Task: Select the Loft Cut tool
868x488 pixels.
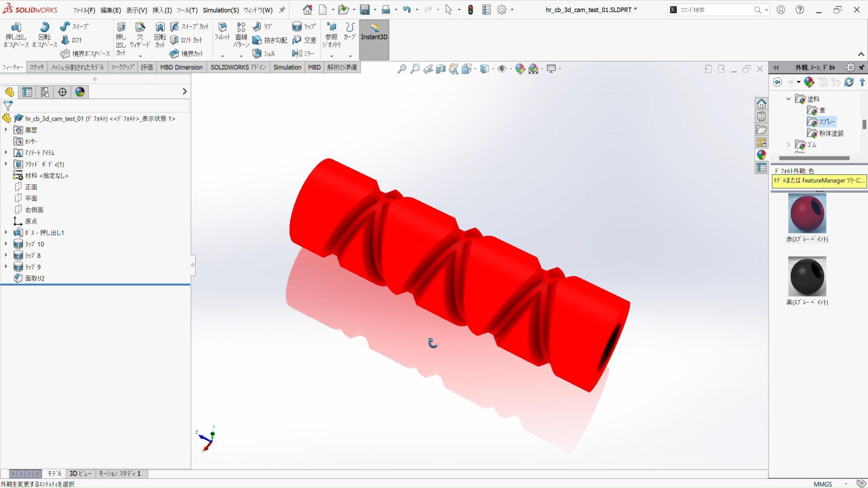Action: click(186, 40)
